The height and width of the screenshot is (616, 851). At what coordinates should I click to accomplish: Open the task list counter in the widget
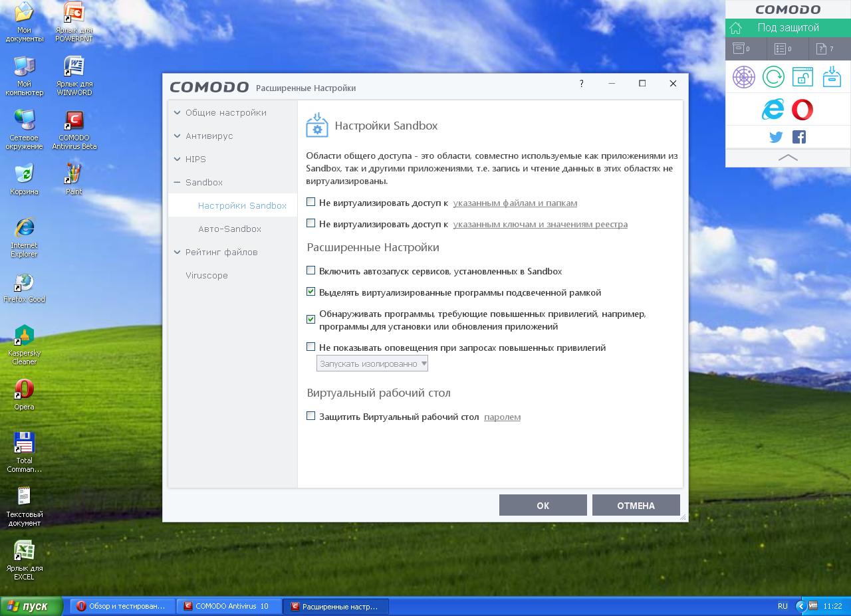pos(783,49)
